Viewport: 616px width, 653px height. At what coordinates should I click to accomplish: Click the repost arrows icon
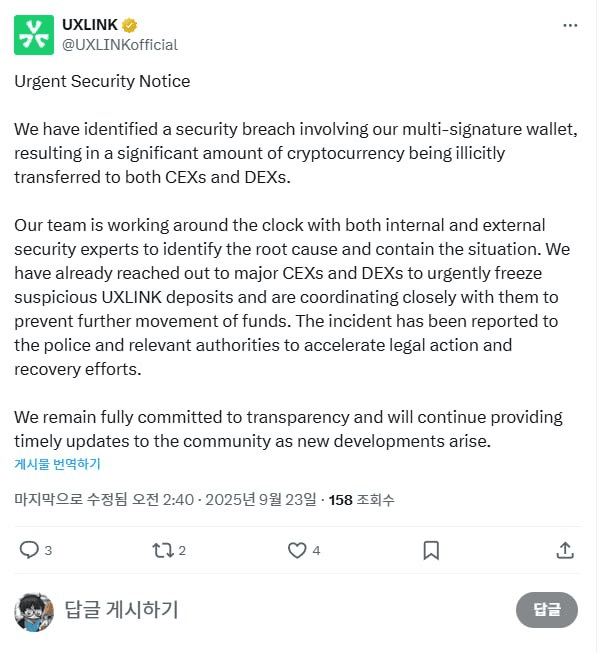pyautogui.click(x=163, y=550)
